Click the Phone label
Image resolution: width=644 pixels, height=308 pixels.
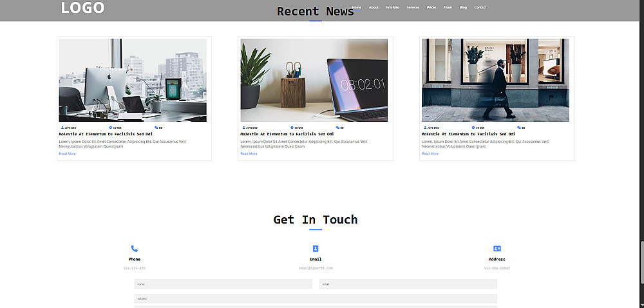tap(135, 259)
